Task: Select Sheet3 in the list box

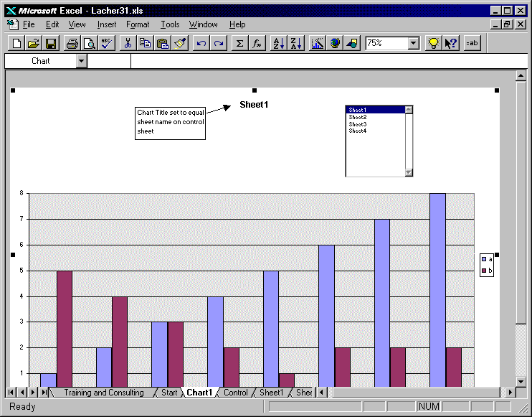Action: coord(375,124)
